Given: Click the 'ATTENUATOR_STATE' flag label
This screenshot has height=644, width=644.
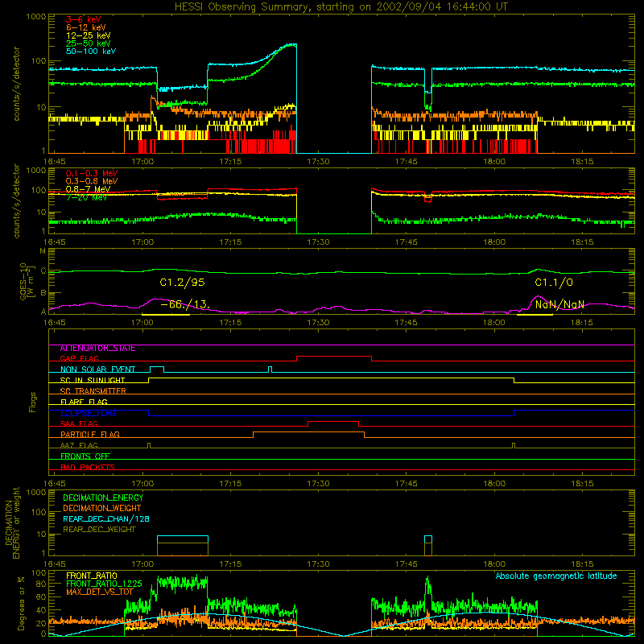Looking at the screenshot, I should (97, 349).
